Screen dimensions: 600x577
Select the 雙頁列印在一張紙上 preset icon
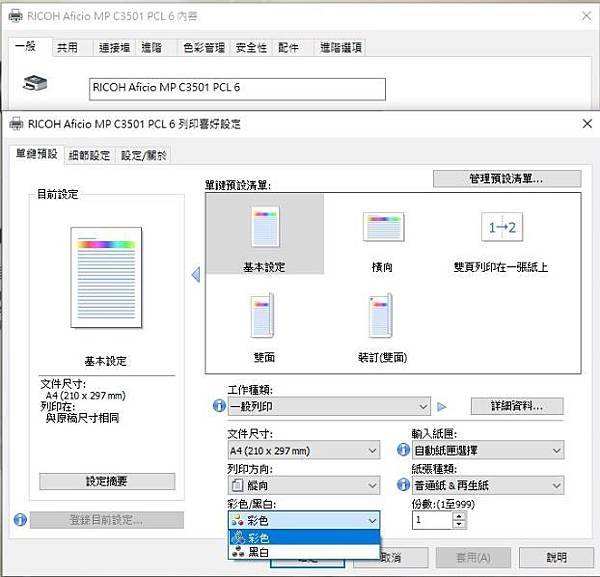point(502,227)
